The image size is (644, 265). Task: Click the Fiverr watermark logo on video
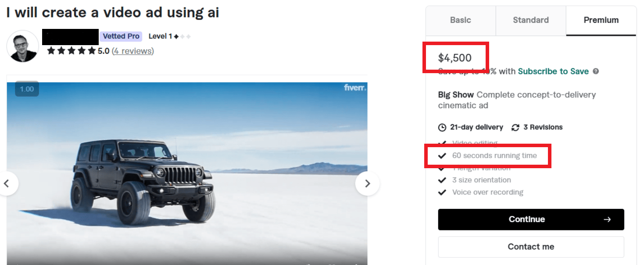[355, 88]
